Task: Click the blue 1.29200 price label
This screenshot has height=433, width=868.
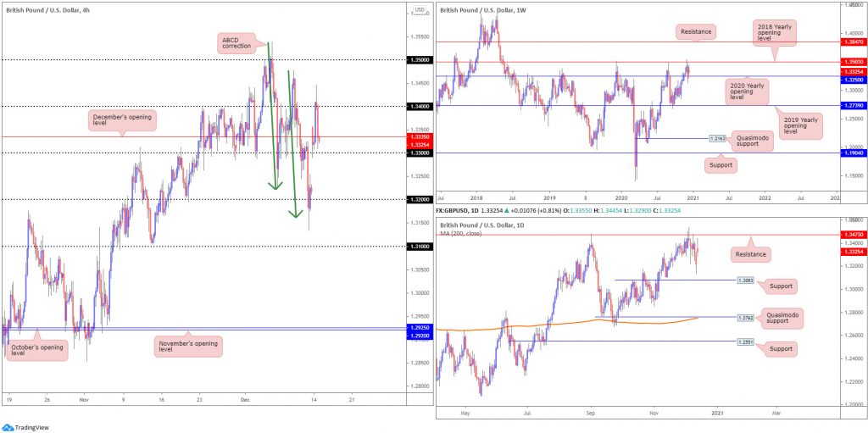Action: [418, 335]
